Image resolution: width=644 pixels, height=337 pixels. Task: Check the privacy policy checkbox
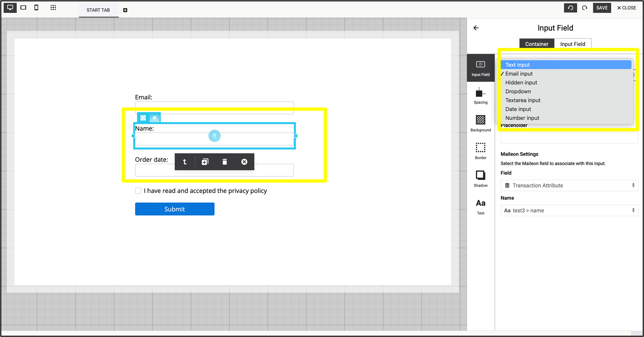click(138, 191)
